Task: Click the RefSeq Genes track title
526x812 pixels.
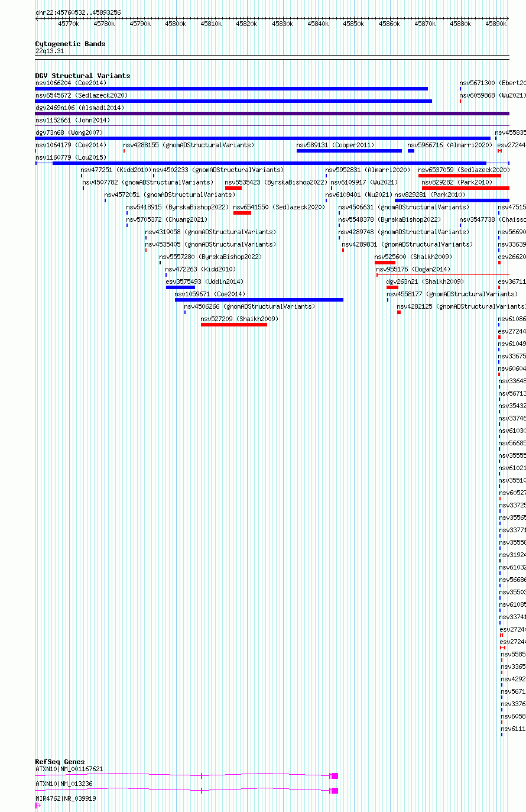Action: click(x=60, y=762)
